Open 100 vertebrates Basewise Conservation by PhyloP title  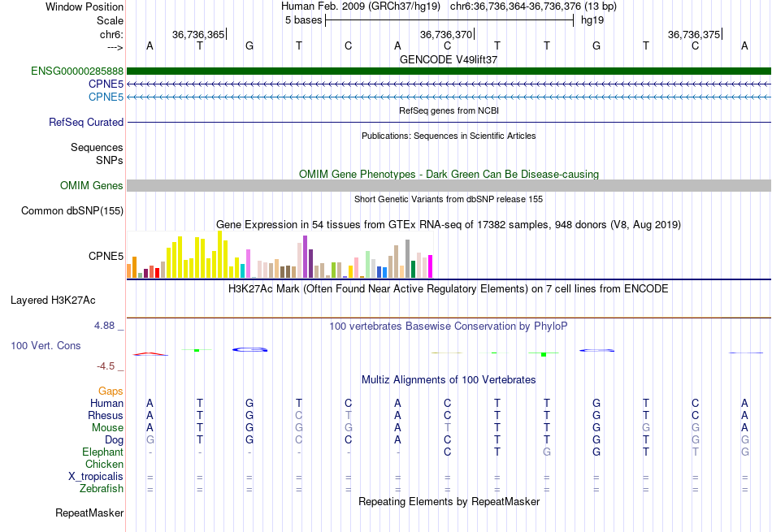point(449,327)
